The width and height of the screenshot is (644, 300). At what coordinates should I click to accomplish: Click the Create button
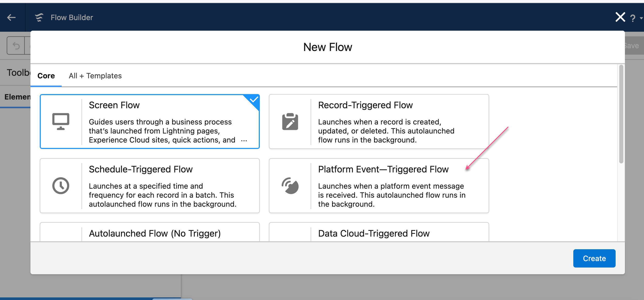(x=594, y=258)
